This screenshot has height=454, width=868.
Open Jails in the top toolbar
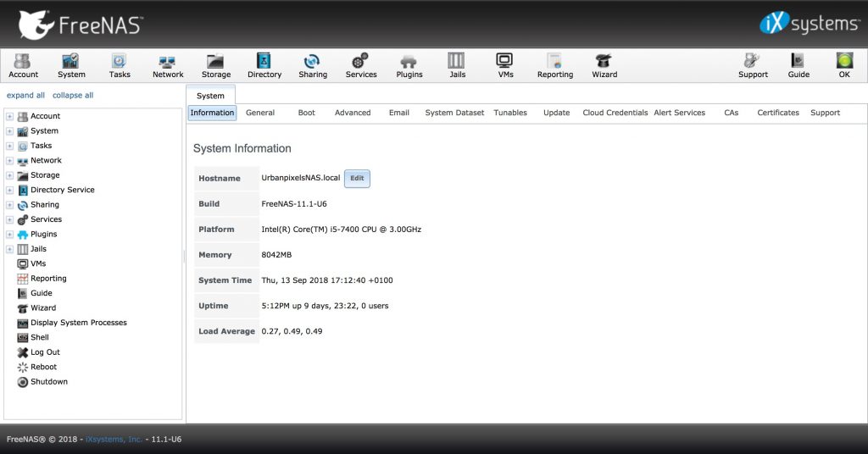[x=457, y=66]
